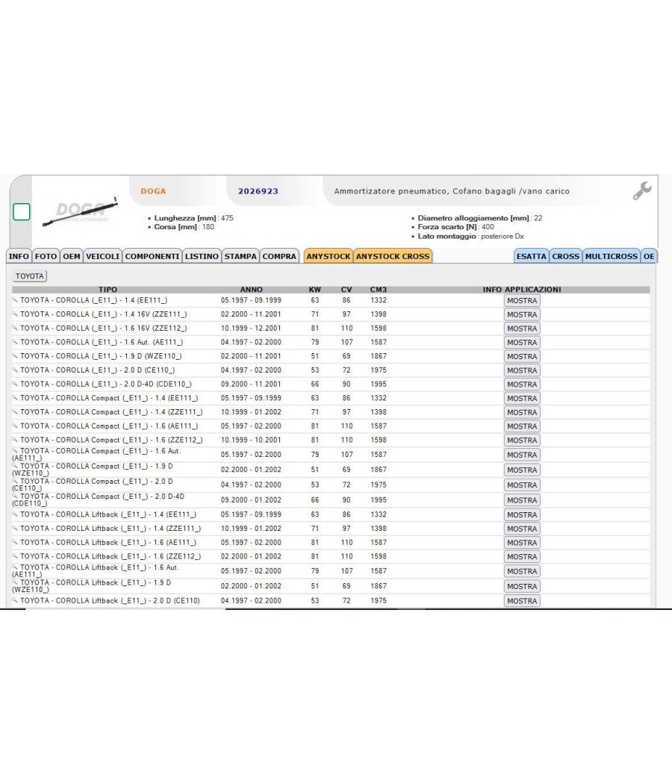Select the VEICOLI tab

(102, 256)
